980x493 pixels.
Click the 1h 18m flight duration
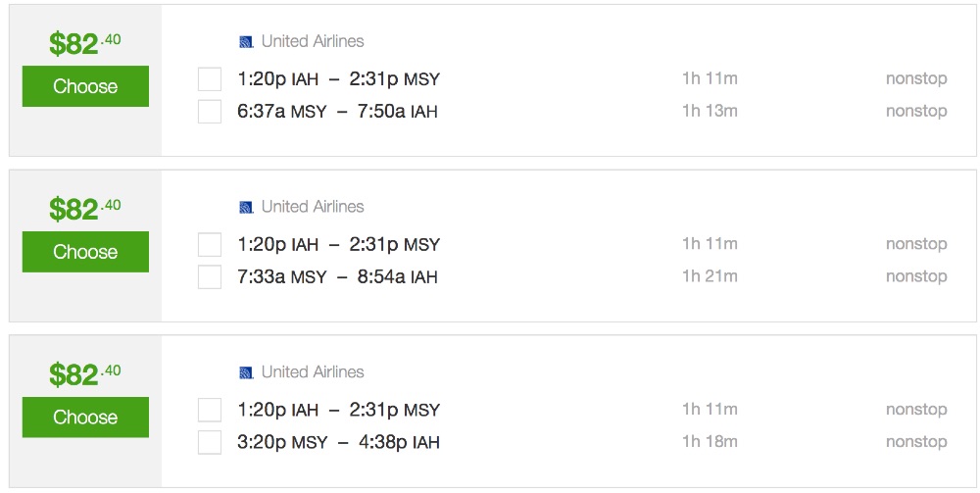710,442
